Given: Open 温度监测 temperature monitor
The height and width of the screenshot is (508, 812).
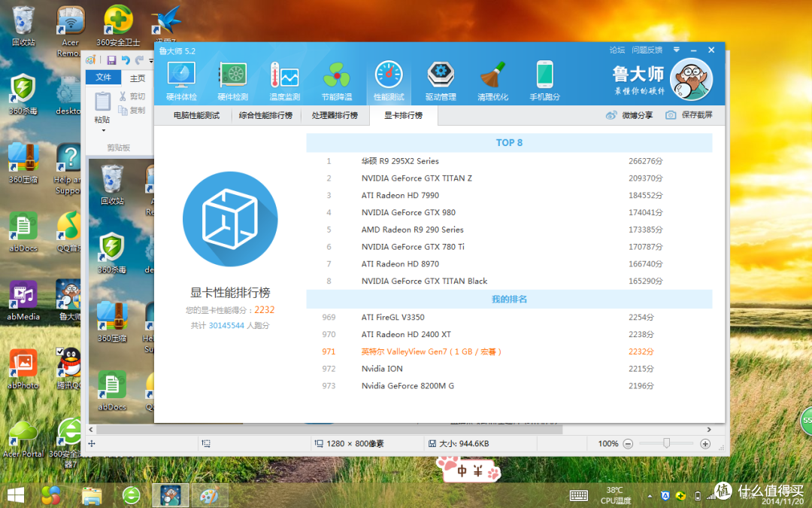Looking at the screenshot, I should (285, 81).
